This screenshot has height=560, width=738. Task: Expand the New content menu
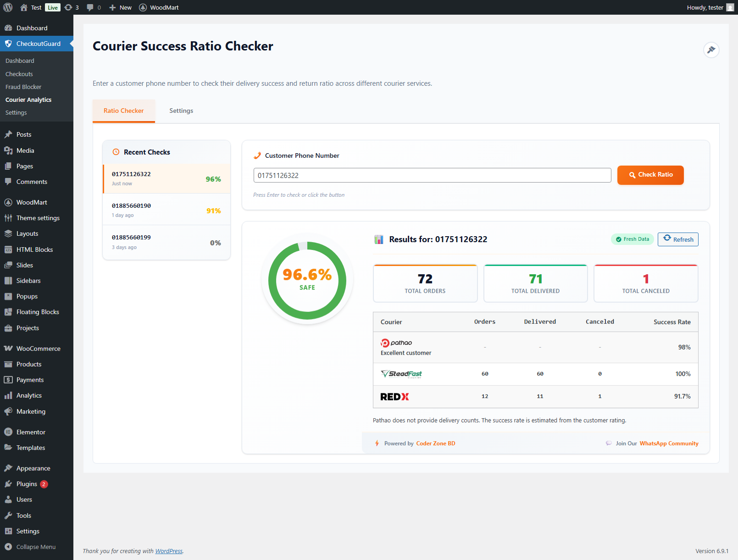pyautogui.click(x=121, y=7)
